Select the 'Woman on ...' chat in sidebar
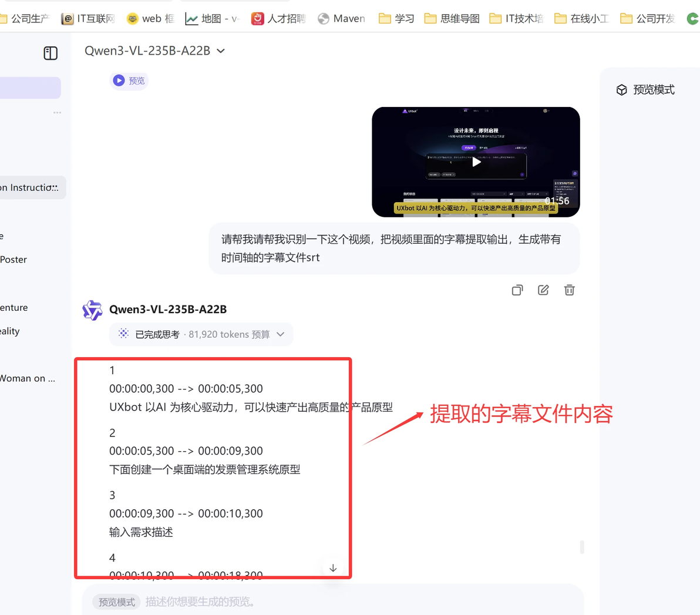The image size is (700, 615). pyautogui.click(x=28, y=378)
